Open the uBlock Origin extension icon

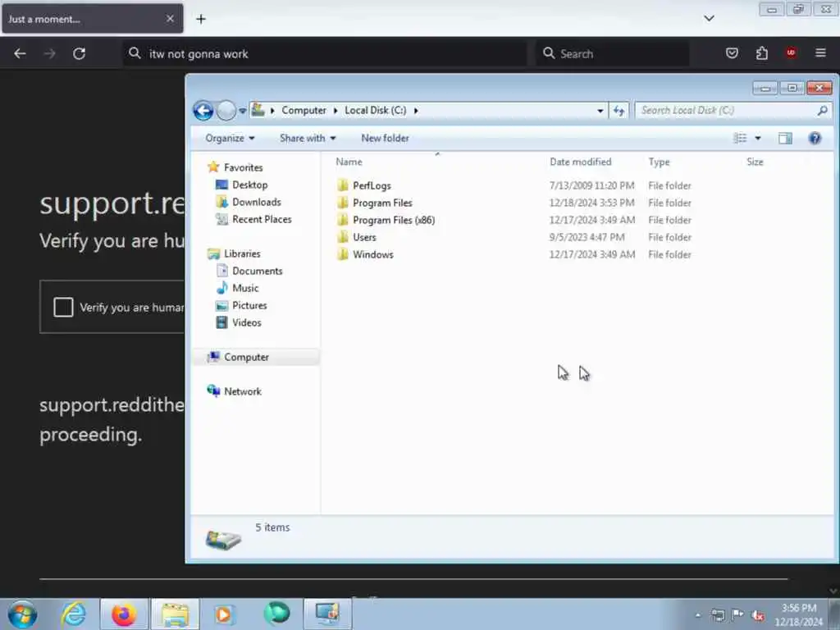[x=791, y=53]
